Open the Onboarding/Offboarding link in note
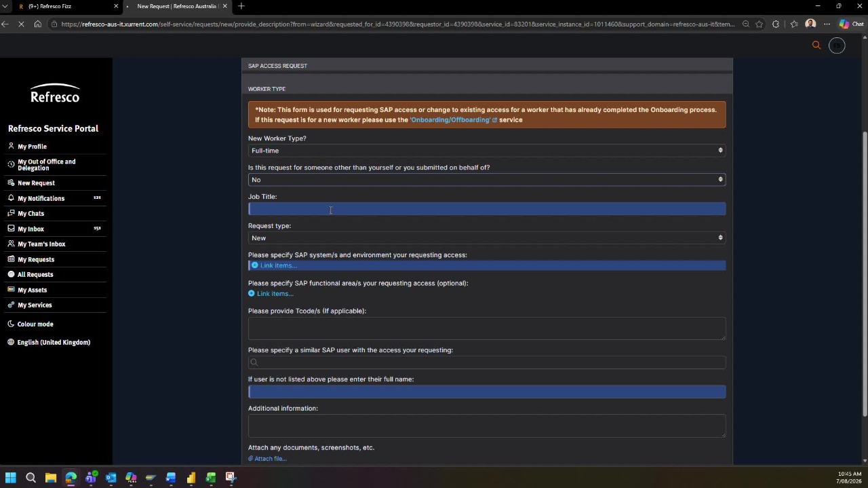 click(x=453, y=120)
